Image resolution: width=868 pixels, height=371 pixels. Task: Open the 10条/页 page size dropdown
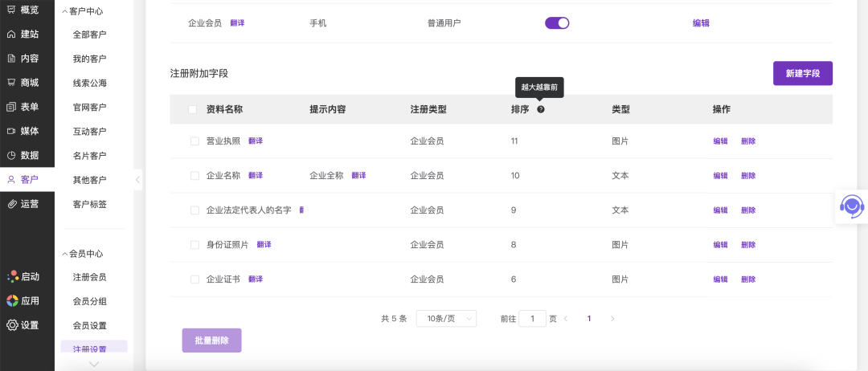(x=446, y=319)
